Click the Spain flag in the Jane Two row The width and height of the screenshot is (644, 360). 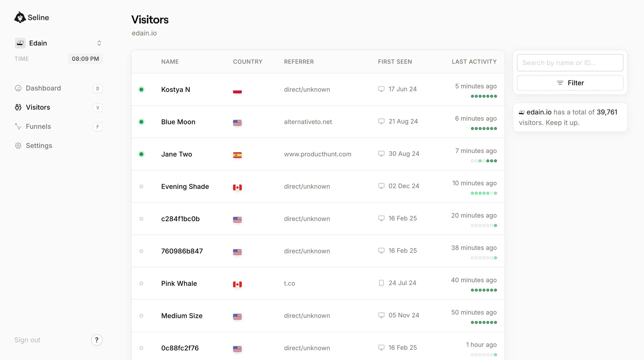pyautogui.click(x=237, y=155)
